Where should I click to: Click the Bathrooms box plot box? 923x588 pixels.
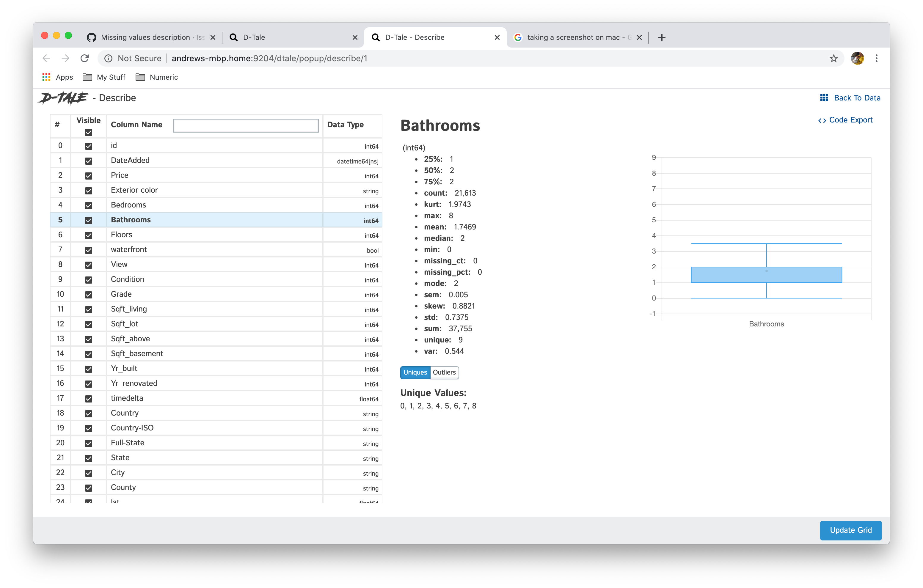(766, 274)
